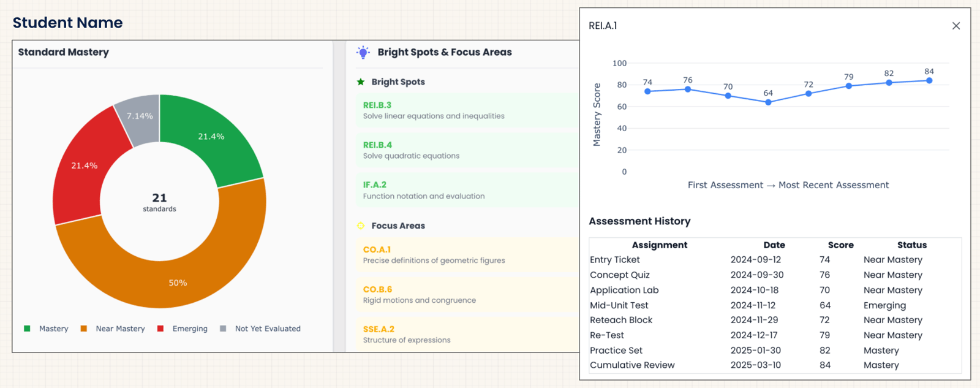Toggle the orange Near Mastery legend swatch
This screenshot has height=388, width=980.
click(84, 329)
